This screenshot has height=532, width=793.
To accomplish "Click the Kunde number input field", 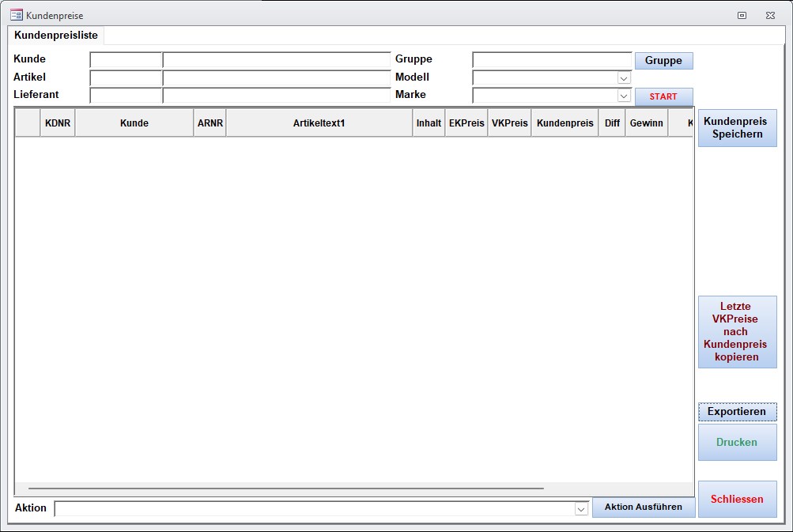I will tap(126, 60).
